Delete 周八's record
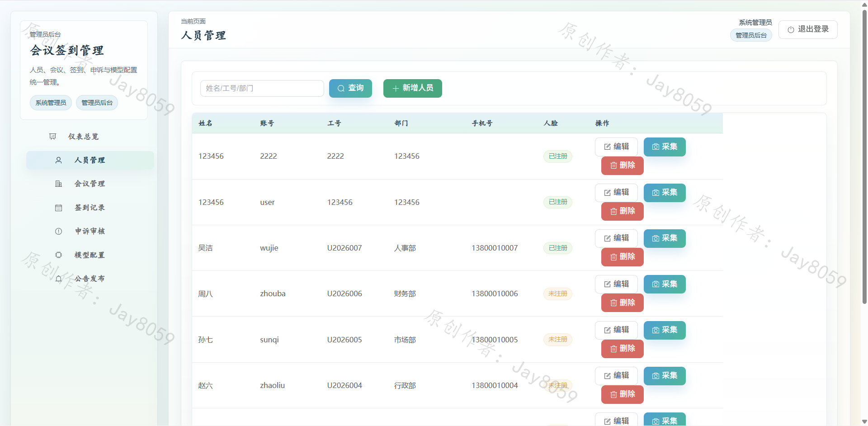868x426 pixels. click(x=623, y=303)
